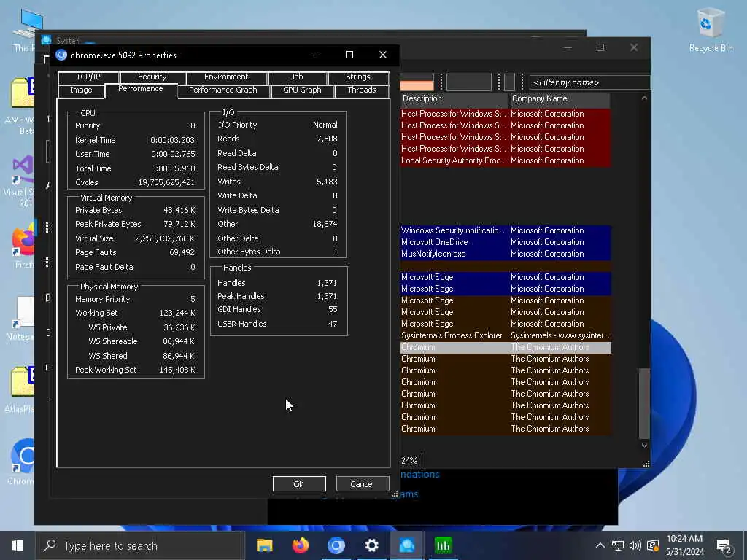
Task: Click the network icon in system tray
Action: (x=618, y=545)
